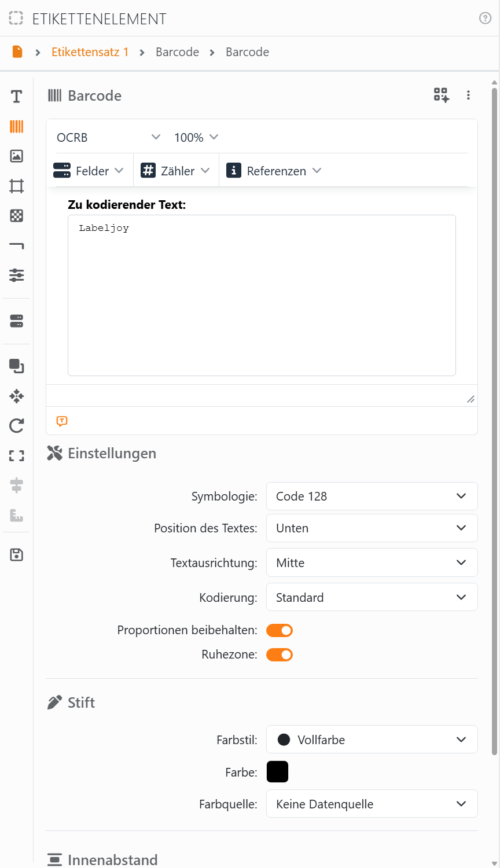
Task: Click the checkerboard pattern icon in sidebar
Action: 17,216
